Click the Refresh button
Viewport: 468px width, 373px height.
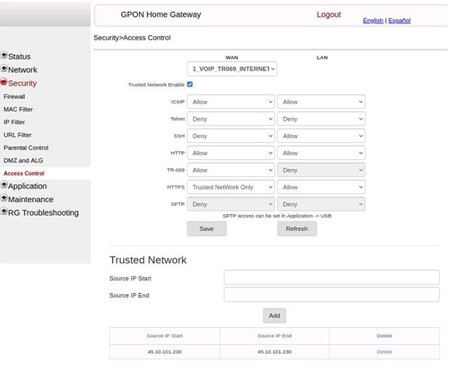(297, 229)
